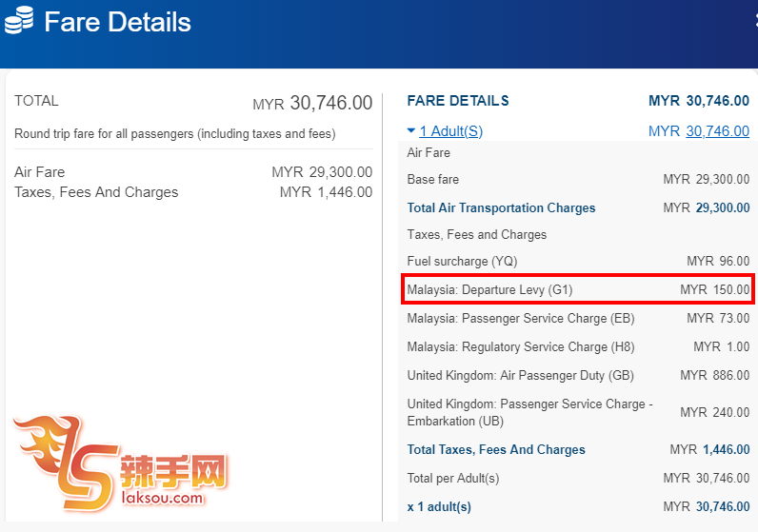Click the TOTAL amount MYR 30,746.00 in summary

pos(312,103)
